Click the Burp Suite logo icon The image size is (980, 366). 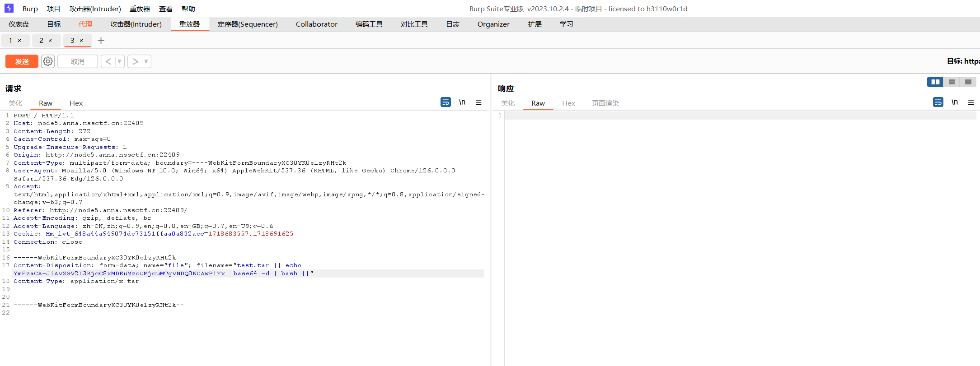pos(9,8)
